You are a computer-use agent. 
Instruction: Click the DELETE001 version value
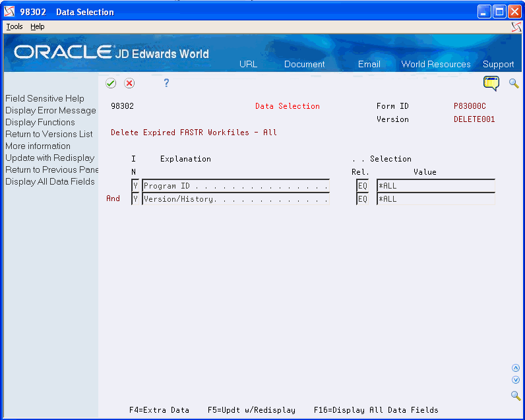click(474, 119)
